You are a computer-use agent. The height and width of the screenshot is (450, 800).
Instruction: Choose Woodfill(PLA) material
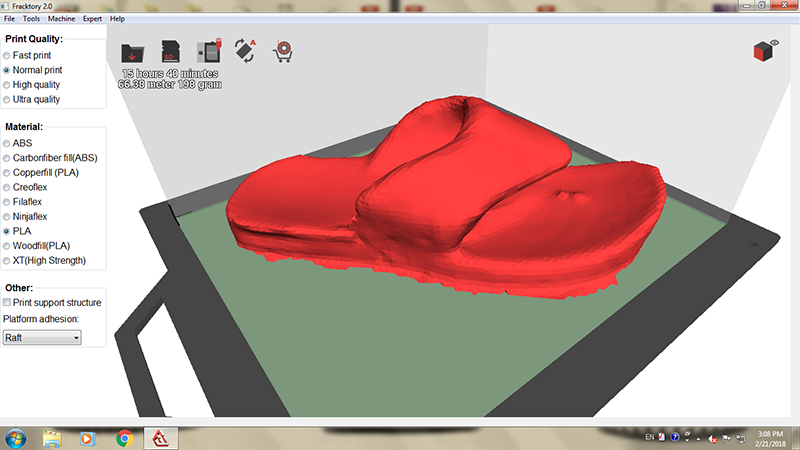coord(36,246)
